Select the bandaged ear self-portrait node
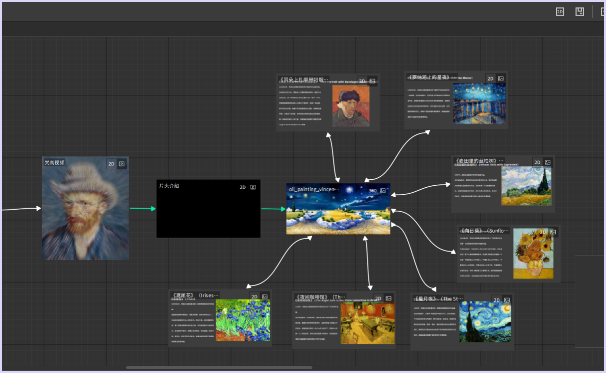The width and height of the screenshot is (607, 373). [328, 102]
